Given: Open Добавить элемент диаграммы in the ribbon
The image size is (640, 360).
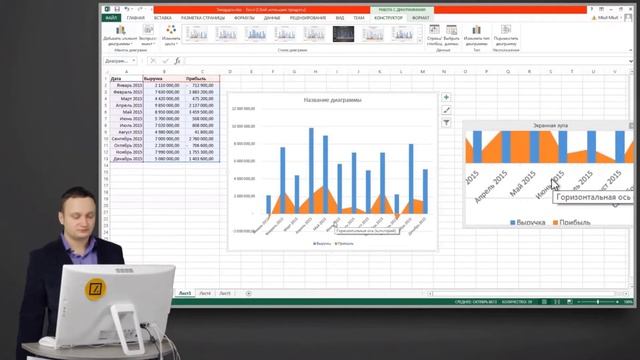Looking at the screenshot, I should point(120,35).
